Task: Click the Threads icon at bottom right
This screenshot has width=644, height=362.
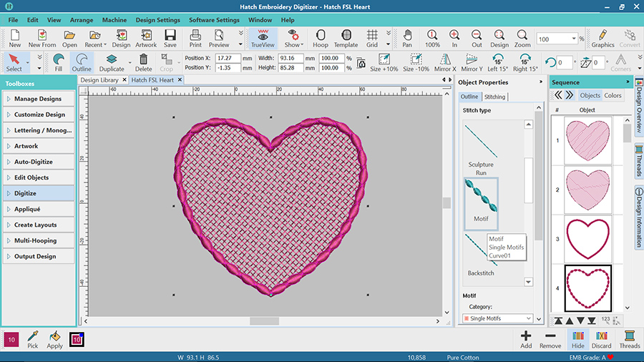Action: (630, 340)
